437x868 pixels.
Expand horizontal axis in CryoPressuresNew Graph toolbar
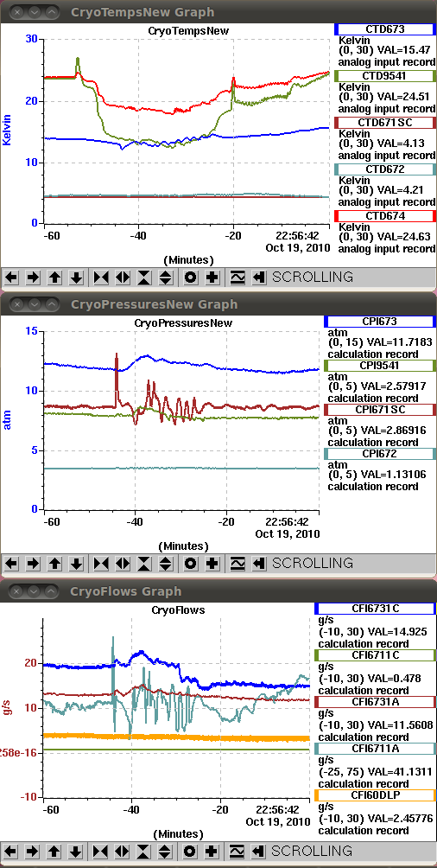click(123, 564)
